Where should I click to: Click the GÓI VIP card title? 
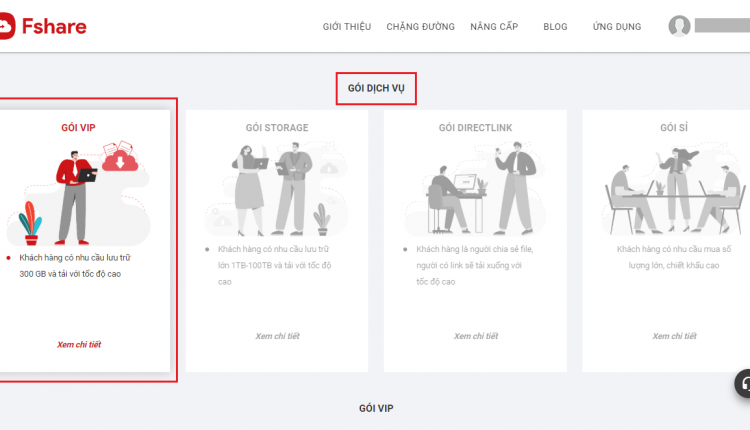[x=78, y=128]
